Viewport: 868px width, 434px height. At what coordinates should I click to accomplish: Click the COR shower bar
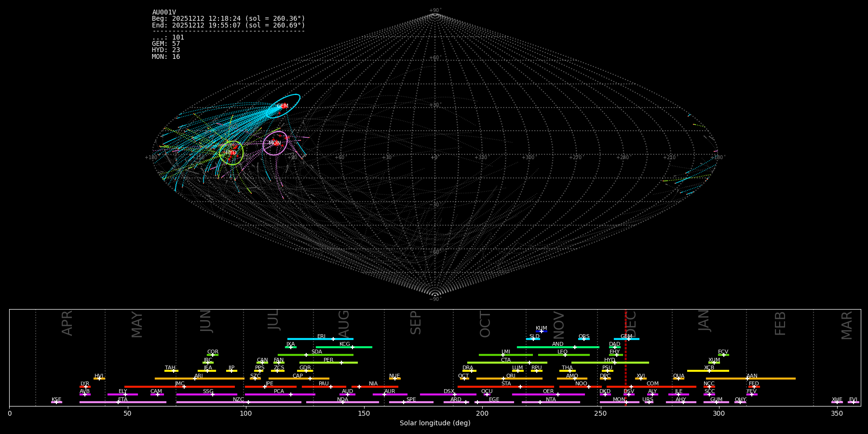pyautogui.click(x=213, y=355)
